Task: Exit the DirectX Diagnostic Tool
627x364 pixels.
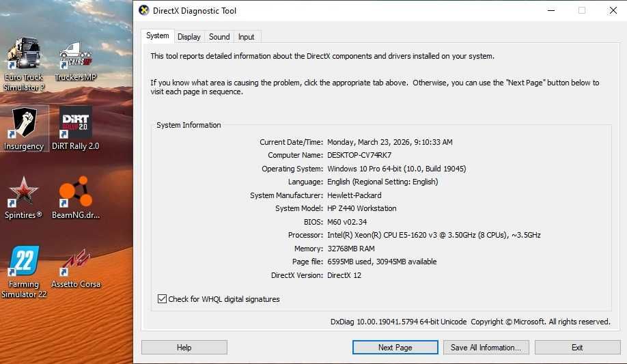Action: (x=577, y=347)
